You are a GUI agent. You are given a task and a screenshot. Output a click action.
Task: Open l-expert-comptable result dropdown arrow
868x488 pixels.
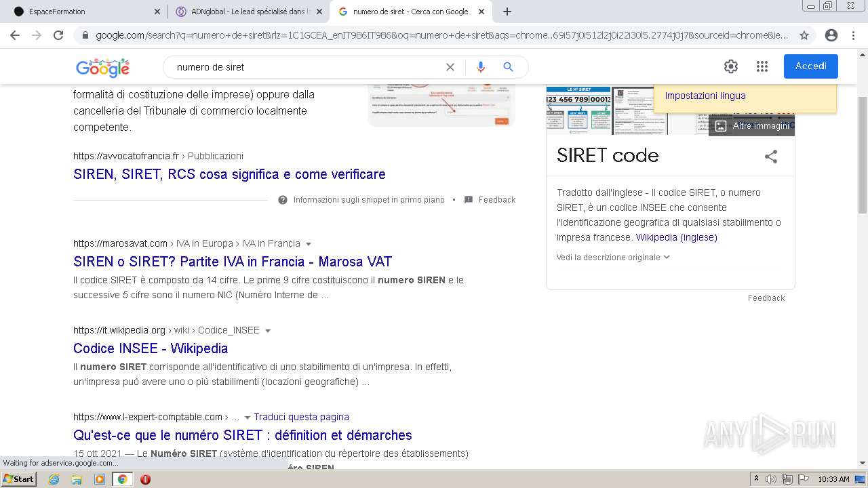point(247,418)
